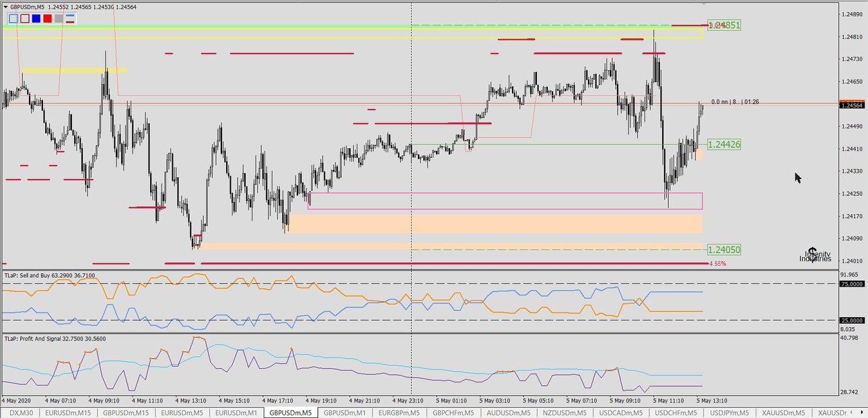The height and width of the screenshot is (418, 868).
Task: Switch to the GBPUSDm,M15 tab
Action: coord(126,413)
